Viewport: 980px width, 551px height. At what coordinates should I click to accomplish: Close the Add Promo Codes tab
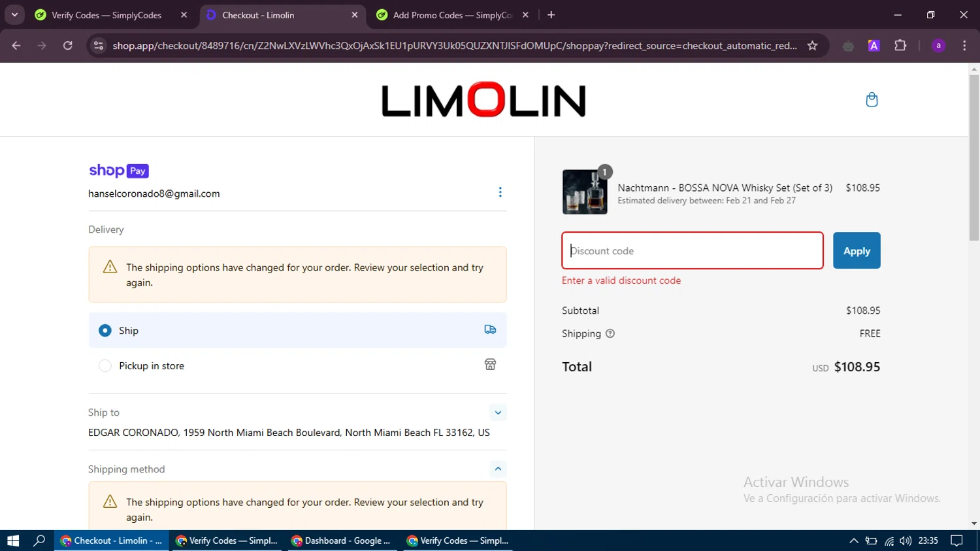525,15
